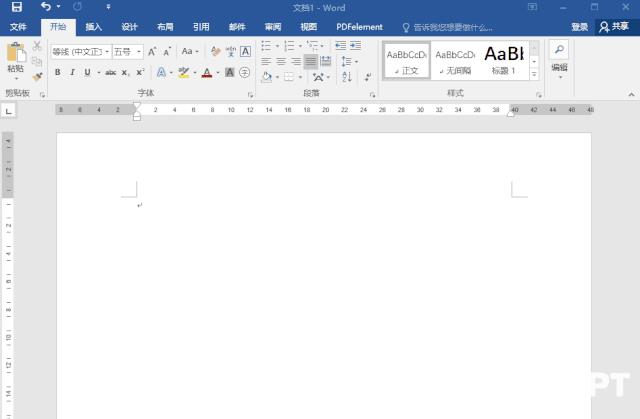
Task: Apply the 无间隔 style
Action: point(455,61)
